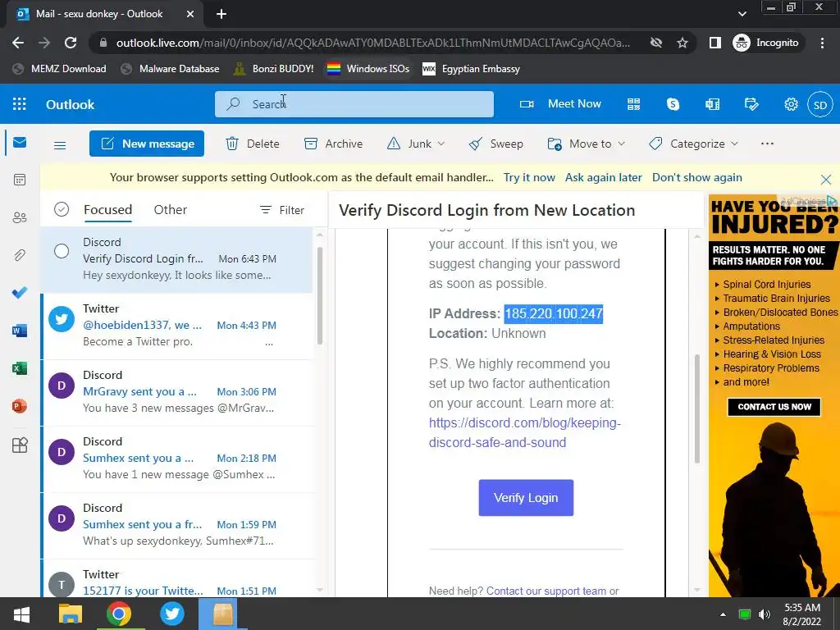Open the QR code icon in header

[634, 104]
